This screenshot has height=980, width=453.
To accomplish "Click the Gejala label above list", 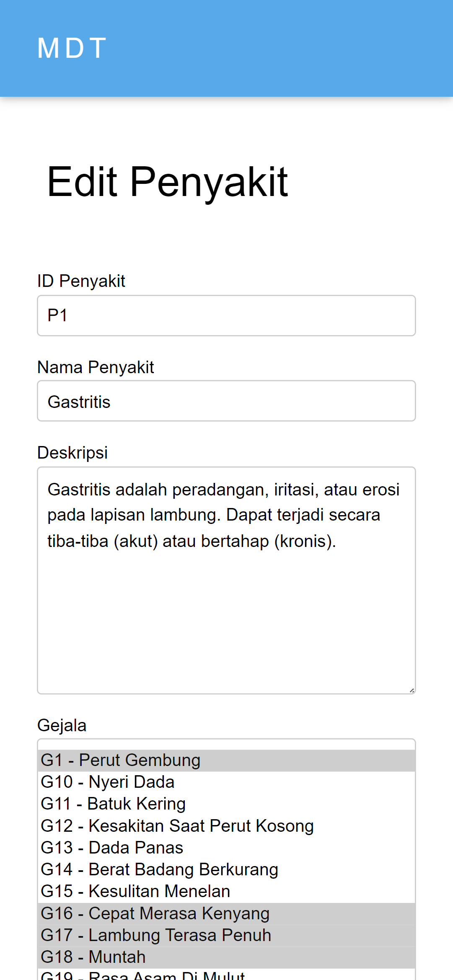I will coord(62,725).
